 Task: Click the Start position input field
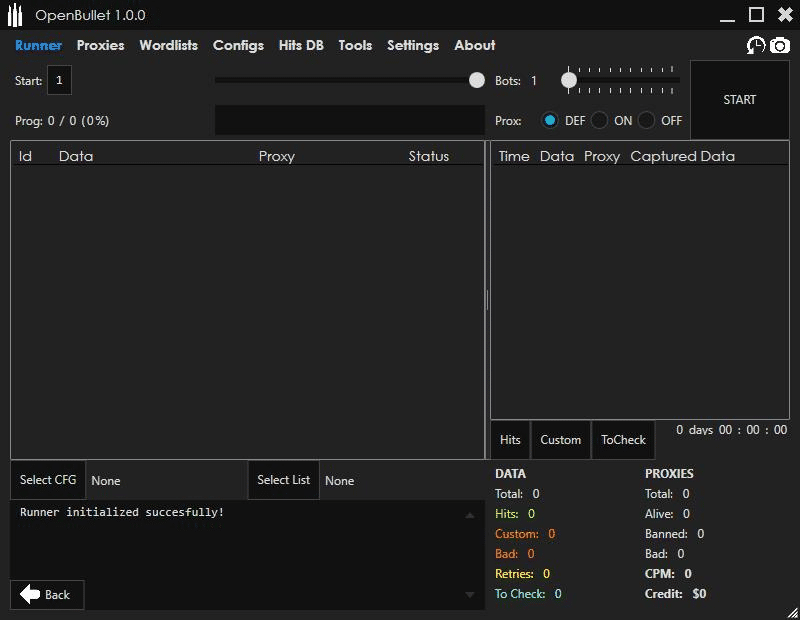pyautogui.click(x=59, y=80)
